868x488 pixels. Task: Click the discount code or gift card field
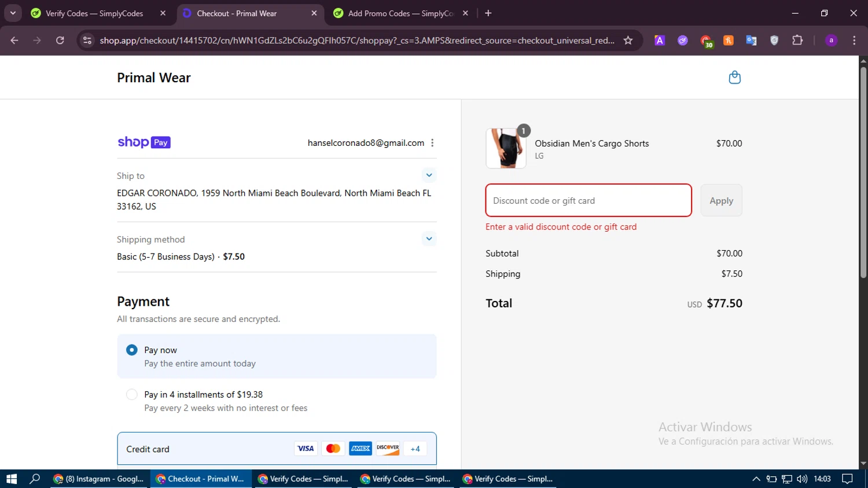(x=589, y=200)
